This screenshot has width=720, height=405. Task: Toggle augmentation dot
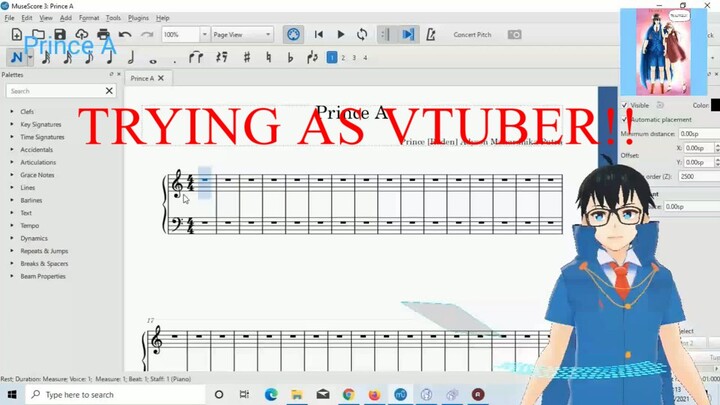[174, 61]
